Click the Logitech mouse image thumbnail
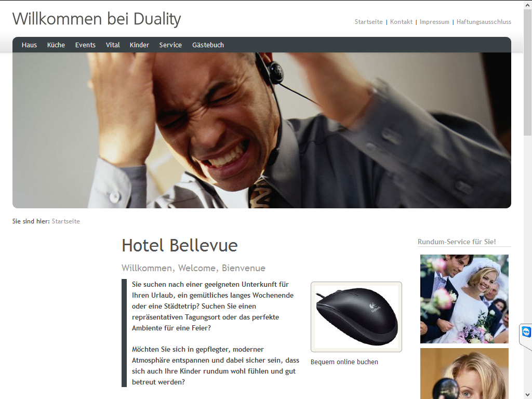This screenshot has height=399, width=532. pyautogui.click(x=356, y=316)
